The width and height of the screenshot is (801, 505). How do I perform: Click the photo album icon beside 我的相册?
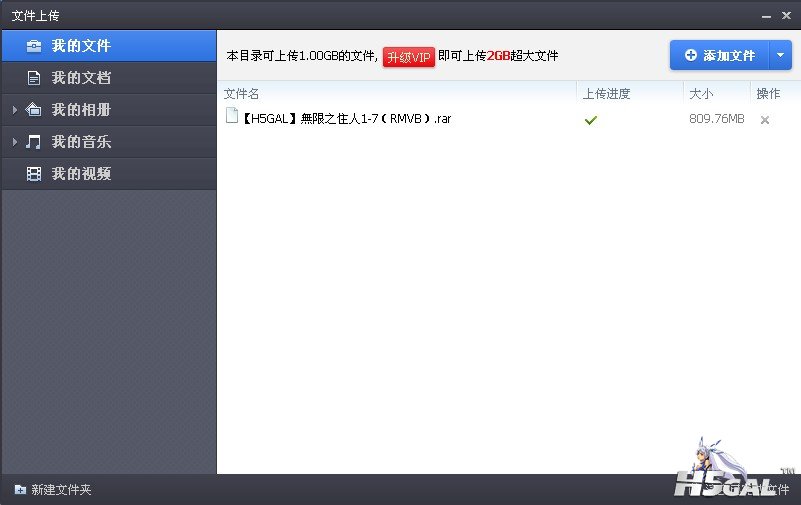click(x=34, y=110)
